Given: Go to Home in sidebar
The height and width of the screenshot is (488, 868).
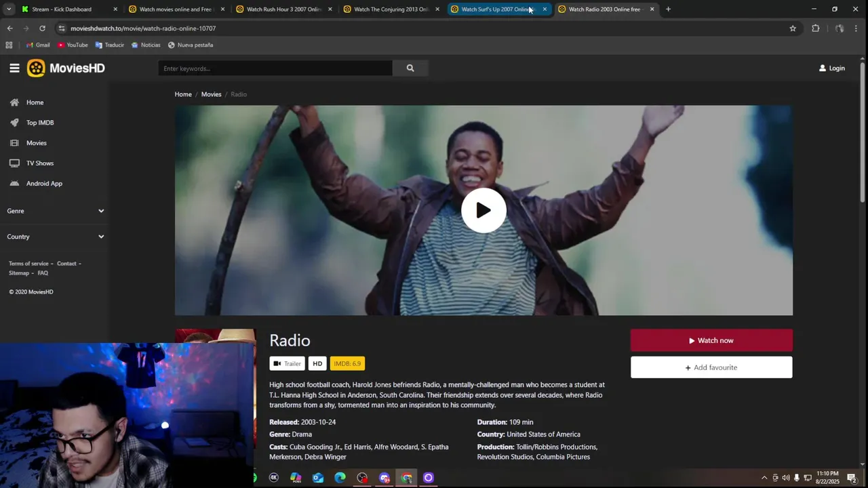Looking at the screenshot, I should coord(35,102).
